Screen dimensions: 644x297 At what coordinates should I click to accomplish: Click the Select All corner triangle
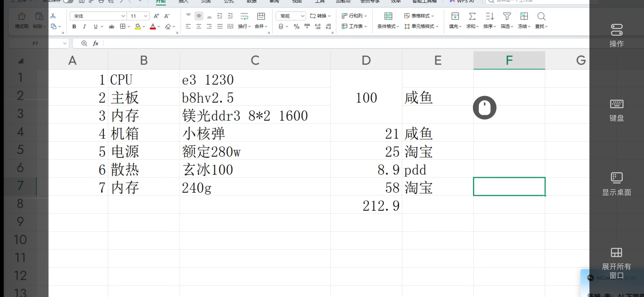pyautogui.click(x=21, y=61)
